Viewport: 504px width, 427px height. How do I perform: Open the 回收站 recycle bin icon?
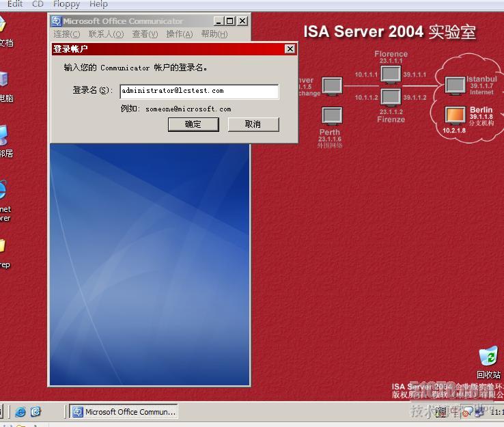tap(488, 362)
